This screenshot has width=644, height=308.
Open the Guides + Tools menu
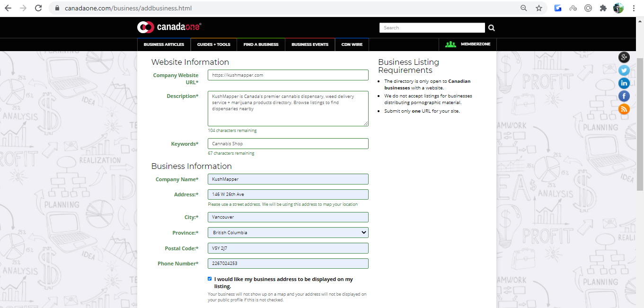pos(214,44)
